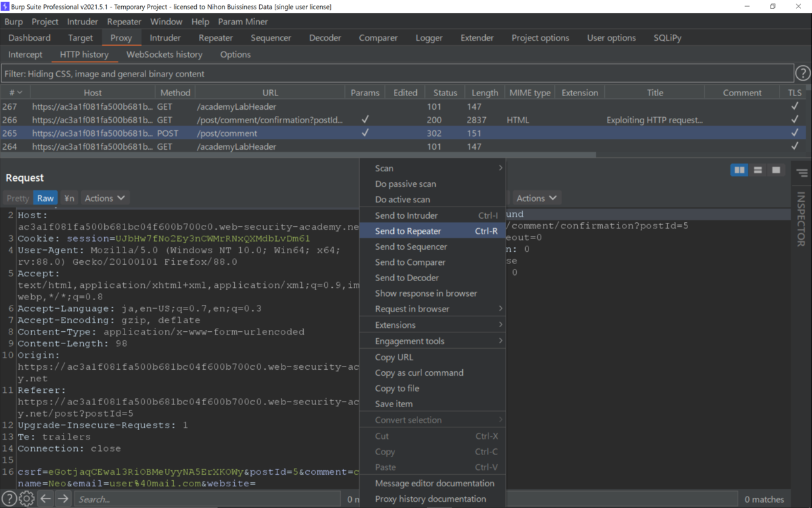Switch to the Comparer tab
The width and height of the screenshot is (812, 508).
click(x=380, y=38)
